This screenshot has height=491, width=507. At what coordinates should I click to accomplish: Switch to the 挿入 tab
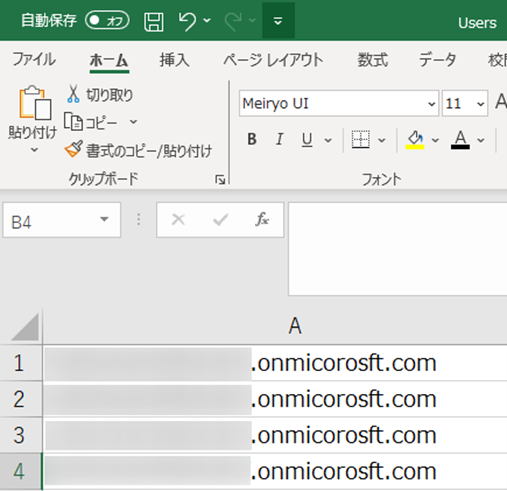tap(174, 60)
